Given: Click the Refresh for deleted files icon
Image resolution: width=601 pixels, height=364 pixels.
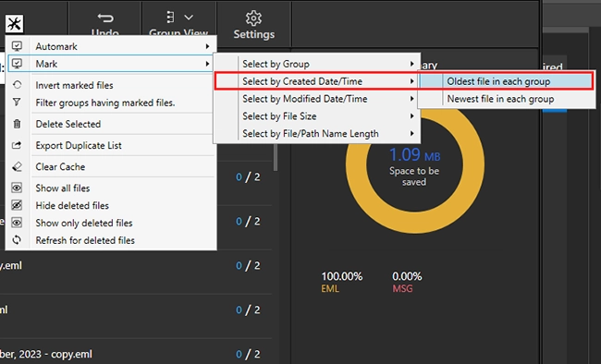Looking at the screenshot, I should pos(17,240).
